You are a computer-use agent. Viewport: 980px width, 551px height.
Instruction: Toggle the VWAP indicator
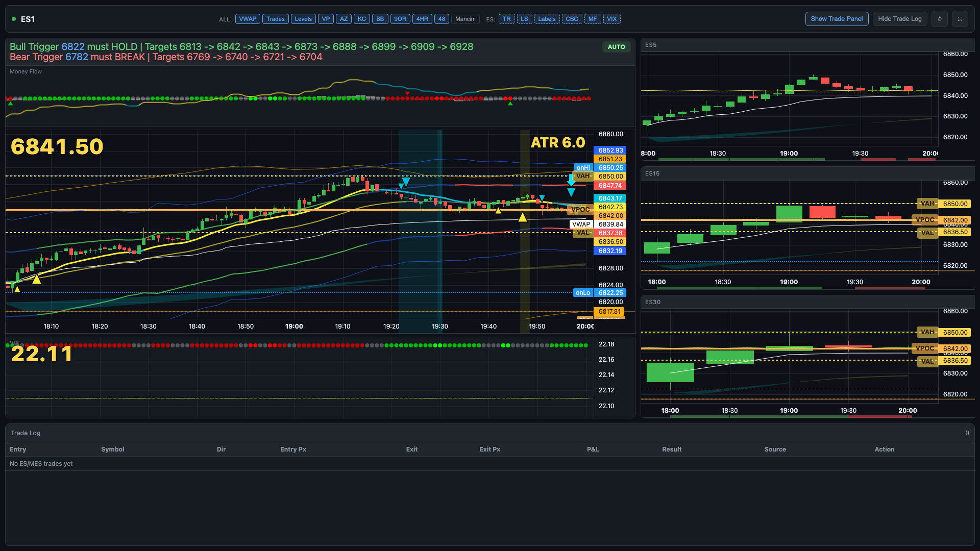pyautogui.click(x=248, y=19)
